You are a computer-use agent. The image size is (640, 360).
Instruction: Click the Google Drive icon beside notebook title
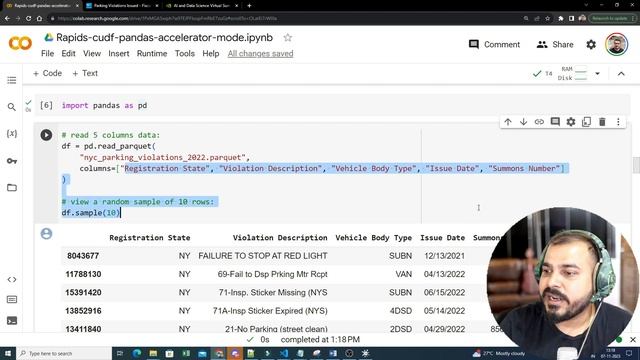49,38
